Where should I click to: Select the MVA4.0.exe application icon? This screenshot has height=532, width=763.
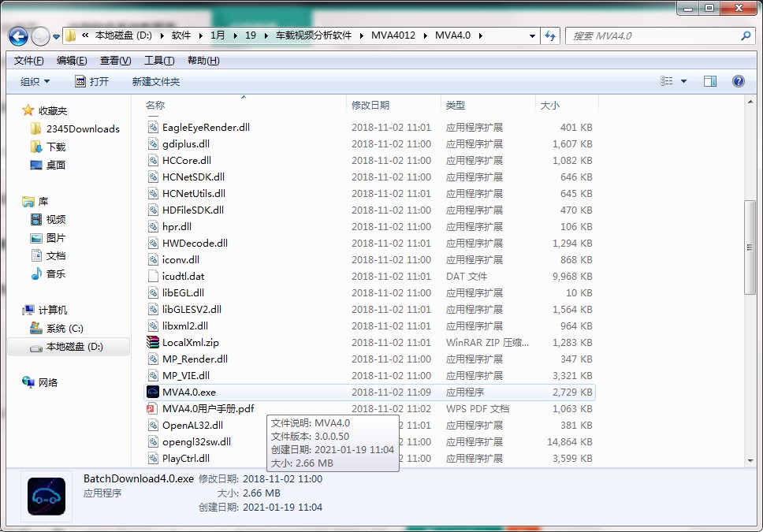click(x=153, y=392)
